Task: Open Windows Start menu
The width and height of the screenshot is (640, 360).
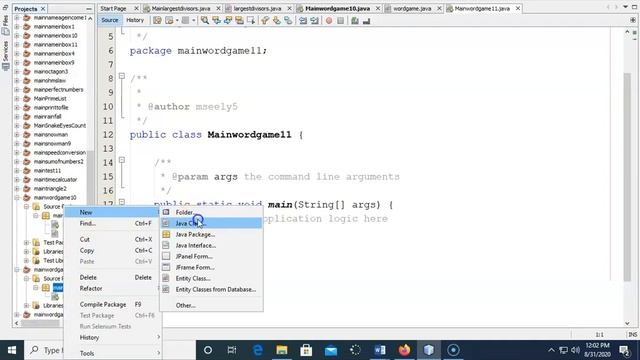Action: [12, 350]
